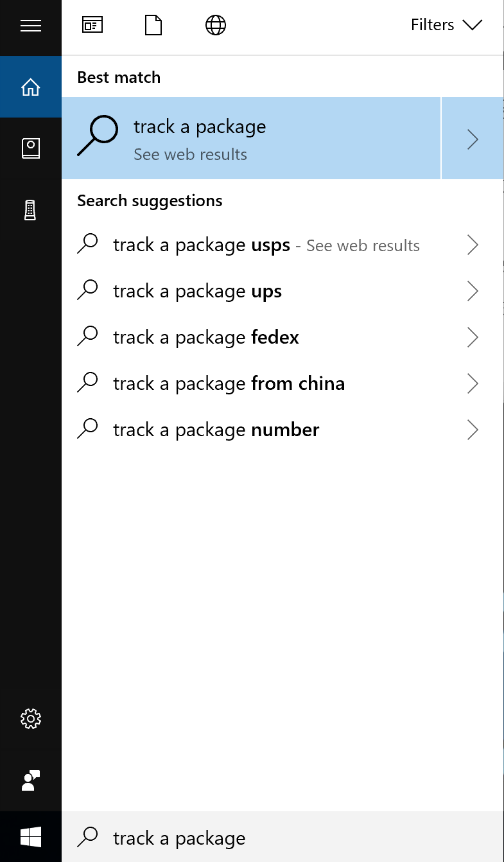Screen dimensions: 504x862
Task: Choose suggestion "track a package number"
Action: point(216,430)
